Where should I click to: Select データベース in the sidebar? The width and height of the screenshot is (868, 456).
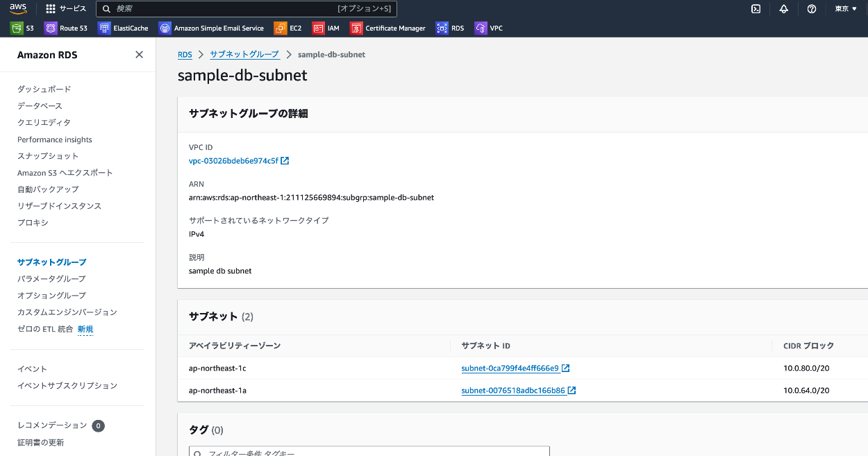[40, 106]
